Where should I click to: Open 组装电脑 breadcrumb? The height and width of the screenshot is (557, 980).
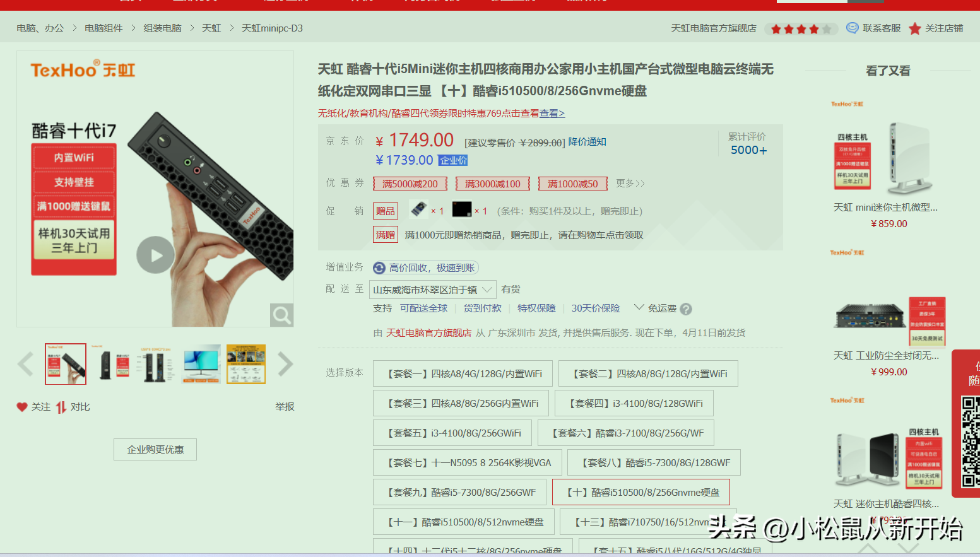tap(162, 28)
